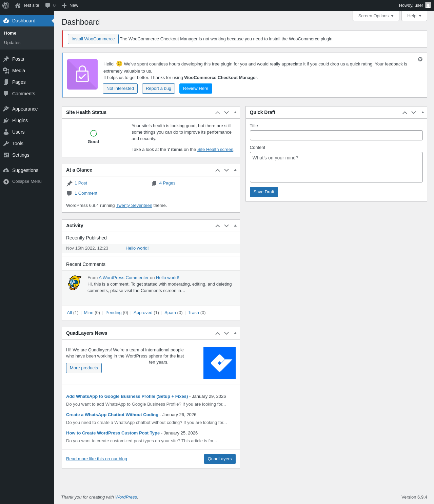Toggle At a Glance panel collapse triangle
This screenshot has height=504, width=434.
click(x=235, y=170)
